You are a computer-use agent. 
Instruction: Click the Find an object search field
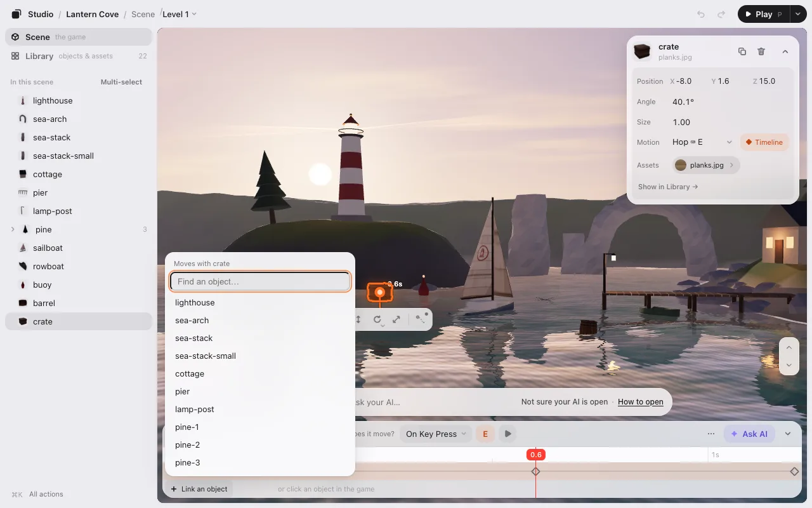(x=260, y=281)
